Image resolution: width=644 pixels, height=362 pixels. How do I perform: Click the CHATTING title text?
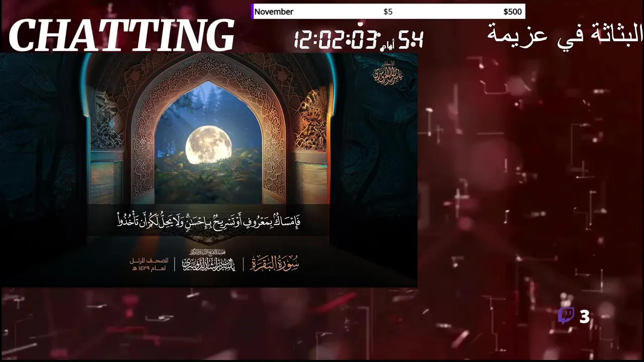[121, 35]
